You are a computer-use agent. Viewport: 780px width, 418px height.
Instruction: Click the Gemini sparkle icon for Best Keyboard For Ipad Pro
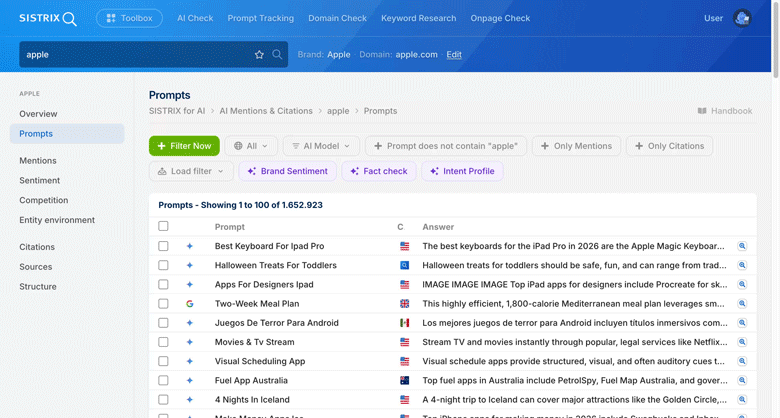(x=190, y=246)
